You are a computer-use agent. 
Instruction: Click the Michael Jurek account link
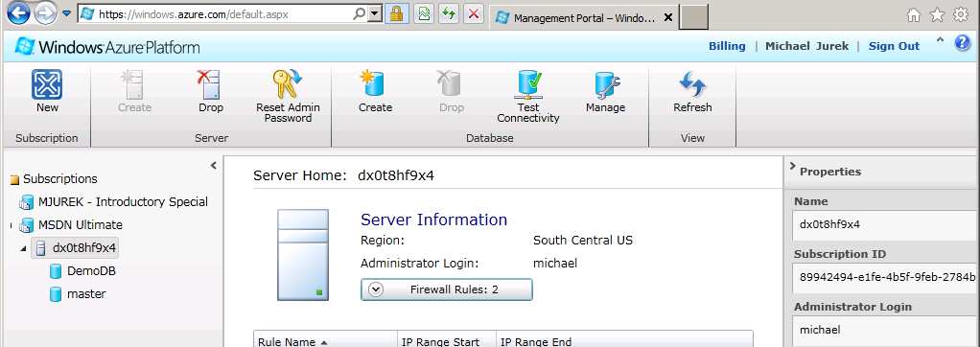pyautogui.click(x=806, y=46)
